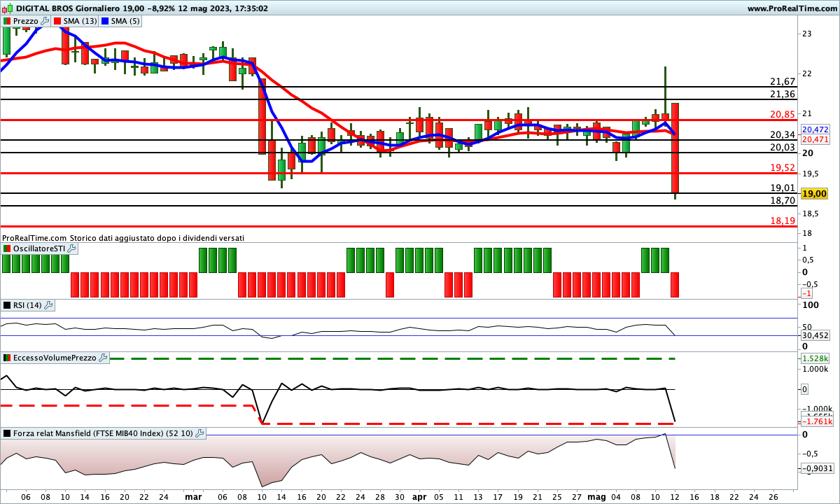The height and width of the screenshot is (504, 840).
Task: Click the blue 20,472 SMA value tag
Action: point(815,130)
